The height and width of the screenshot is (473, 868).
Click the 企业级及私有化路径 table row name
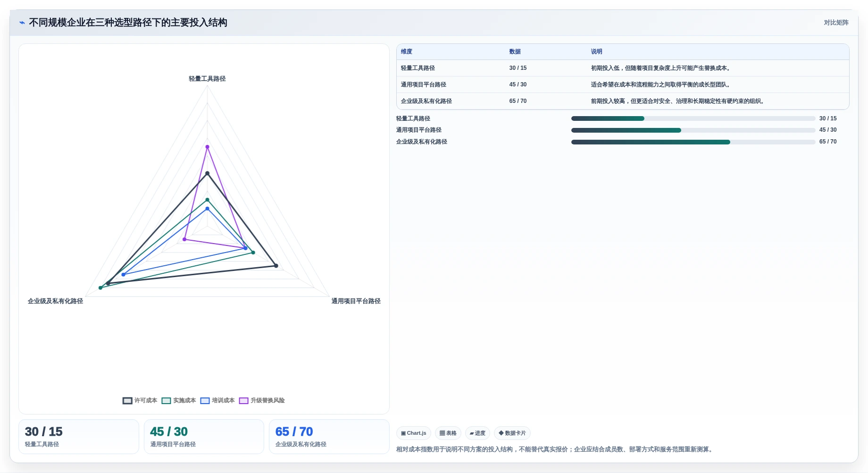point(426,101)
